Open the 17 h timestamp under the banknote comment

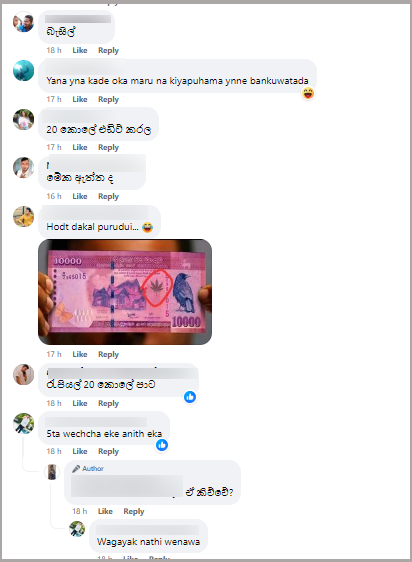54,354
